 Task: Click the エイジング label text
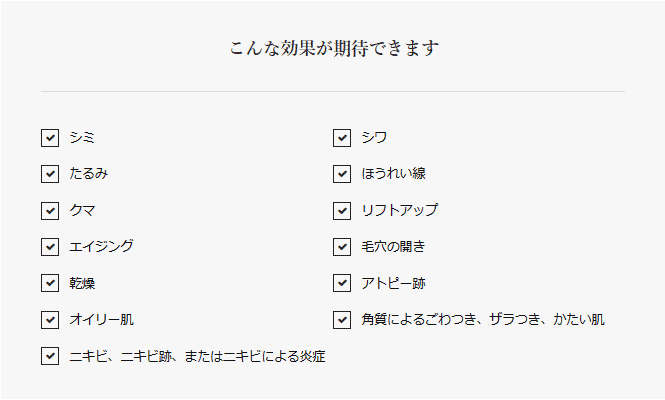click(102, 246)
